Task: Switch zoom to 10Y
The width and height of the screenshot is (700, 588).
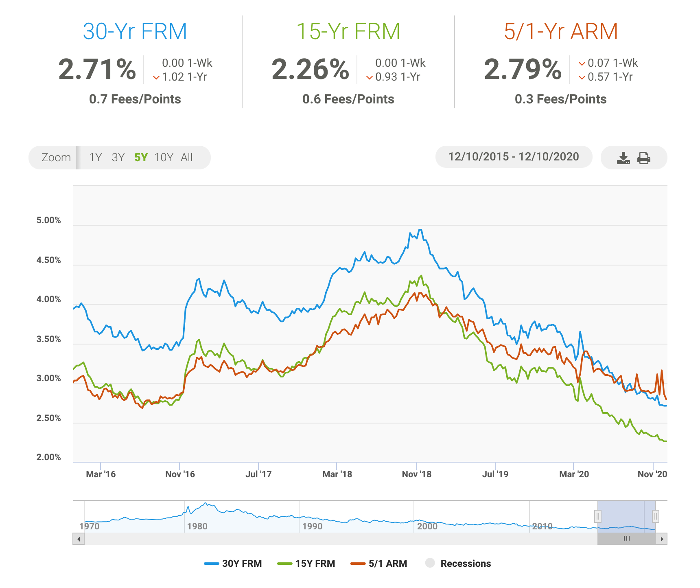Action: pyautogui.click(x=164, y=158)
